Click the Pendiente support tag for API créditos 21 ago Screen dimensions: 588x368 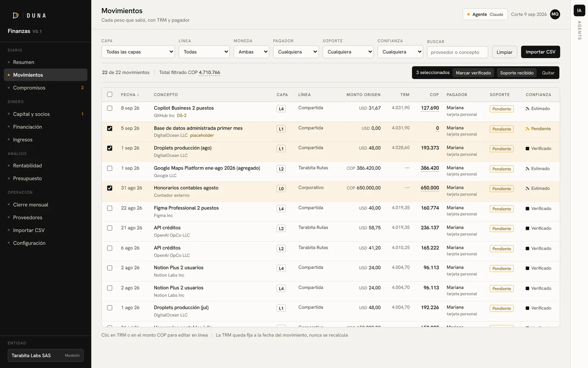(x=502, y=229)
